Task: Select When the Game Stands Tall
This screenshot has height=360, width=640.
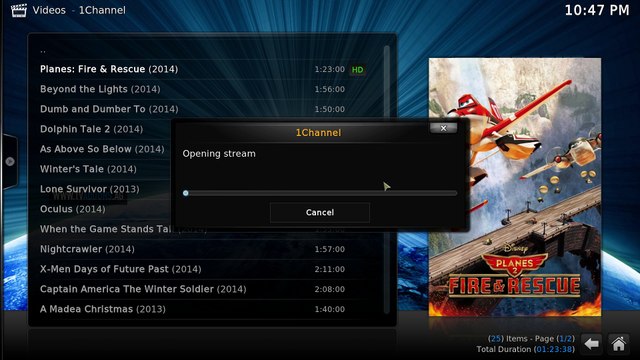Action: [x=106, y=229]
